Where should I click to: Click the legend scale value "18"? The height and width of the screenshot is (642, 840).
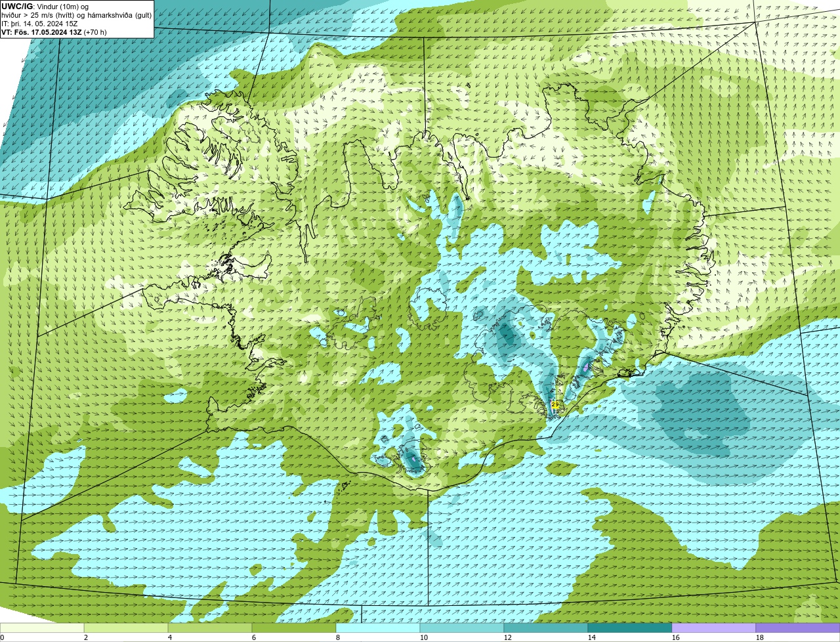[759, 637]
